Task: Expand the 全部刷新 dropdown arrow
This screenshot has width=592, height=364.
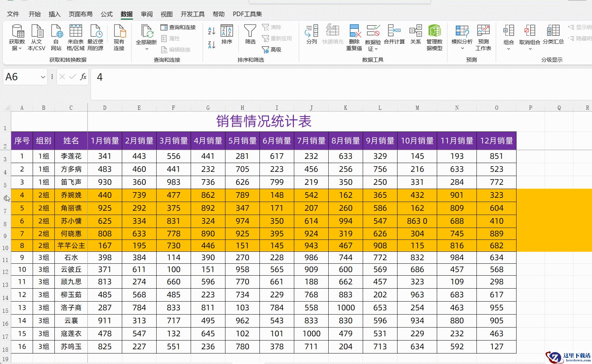Action: (147, 49)
